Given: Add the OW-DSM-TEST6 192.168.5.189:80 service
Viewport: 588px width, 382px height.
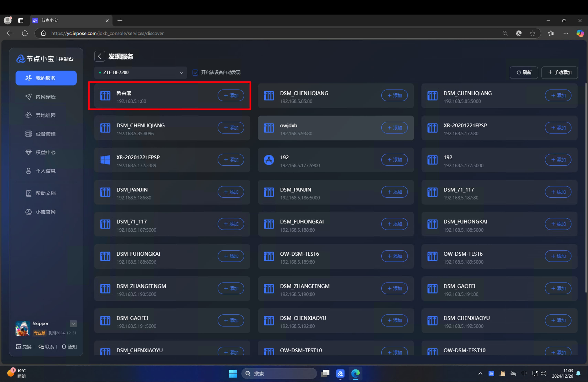Looking at the screenshot, I should pyautogui.click(x=394, y=256).
